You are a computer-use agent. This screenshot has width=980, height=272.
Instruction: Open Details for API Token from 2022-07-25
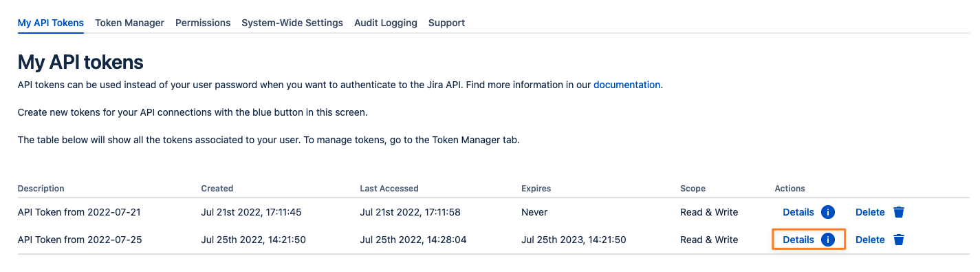coord(798,240)
